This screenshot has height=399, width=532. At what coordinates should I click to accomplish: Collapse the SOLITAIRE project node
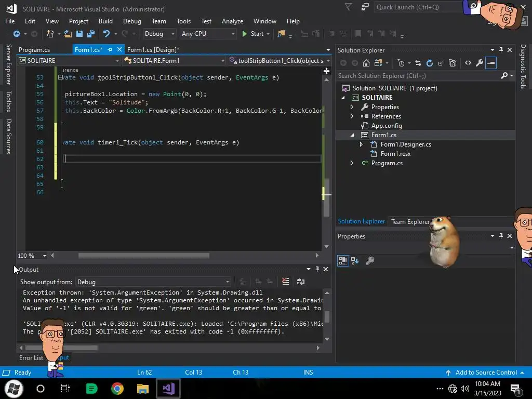(x=343, y=98)
